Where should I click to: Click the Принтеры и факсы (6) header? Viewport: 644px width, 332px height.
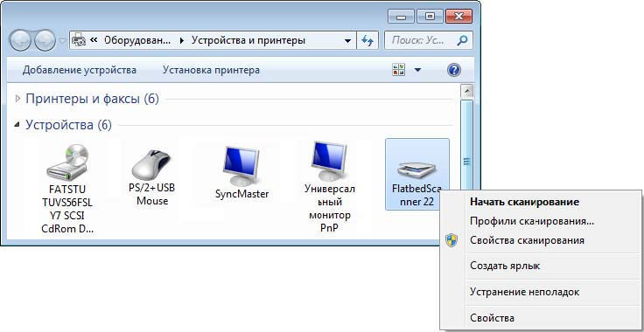pyautogui.click(x=92, y=99)
